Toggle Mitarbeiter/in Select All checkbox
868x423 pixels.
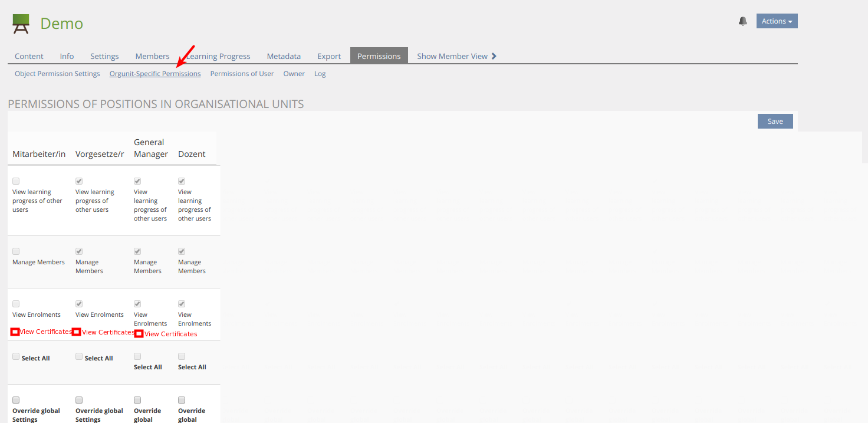(16, 356)
